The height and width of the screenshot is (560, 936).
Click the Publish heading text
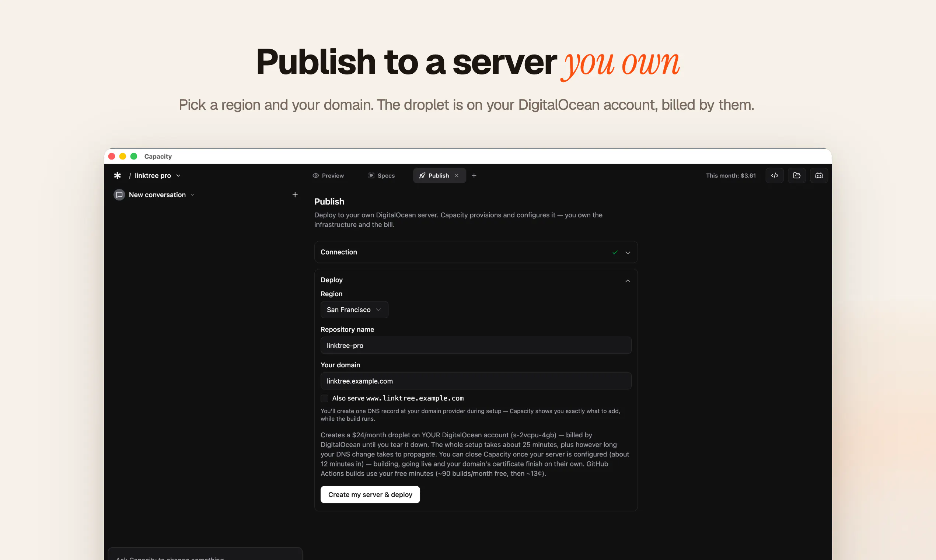(329, 202)
